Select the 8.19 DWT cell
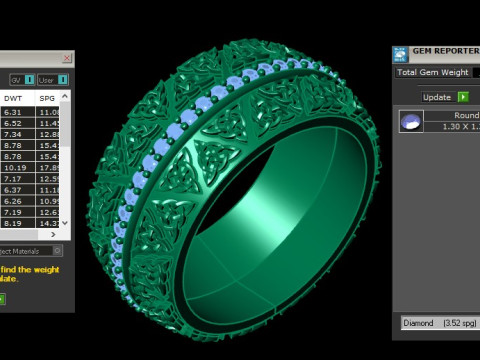Screen dimensions: 480x360 pyautogui.click(x=18, y=223)
